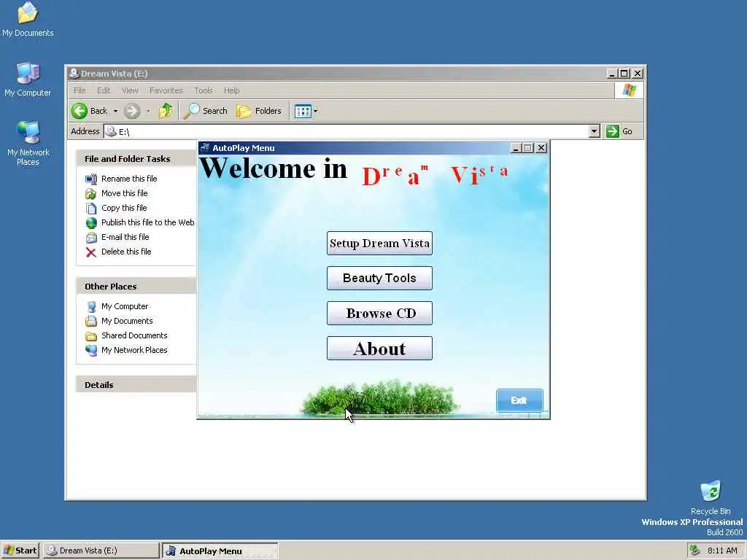The height and width of the screenshot is (560, 747).
Task: Click Rename this file task
Action: coord(129,179)
